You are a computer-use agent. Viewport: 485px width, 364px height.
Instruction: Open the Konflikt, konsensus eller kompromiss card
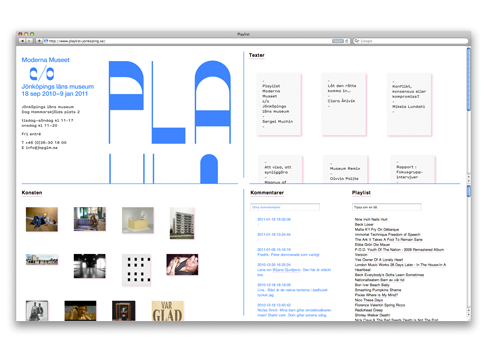pos(409,105)
